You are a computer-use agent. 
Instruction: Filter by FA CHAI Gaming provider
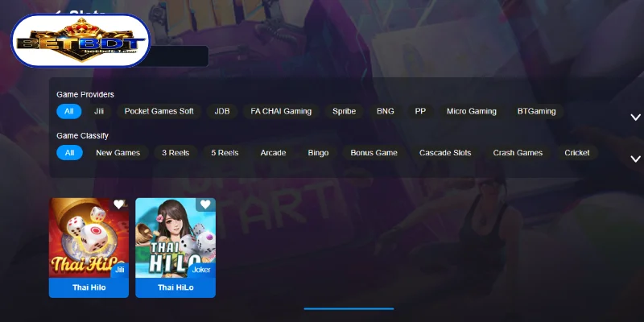[x=281, y=111]
